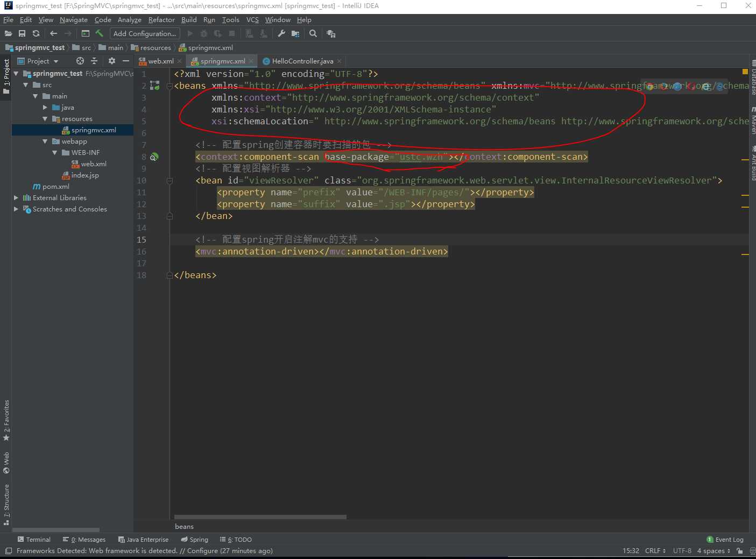Close the springmvc.xml editor tab

pyautogui.click(x=251, y=61)
